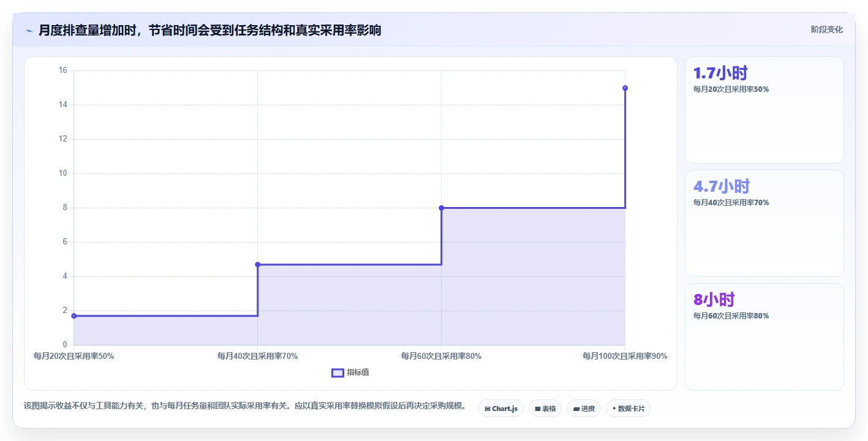
Task: Click card subtitle 每月20次且采用率50%
Action: [731, 89]
